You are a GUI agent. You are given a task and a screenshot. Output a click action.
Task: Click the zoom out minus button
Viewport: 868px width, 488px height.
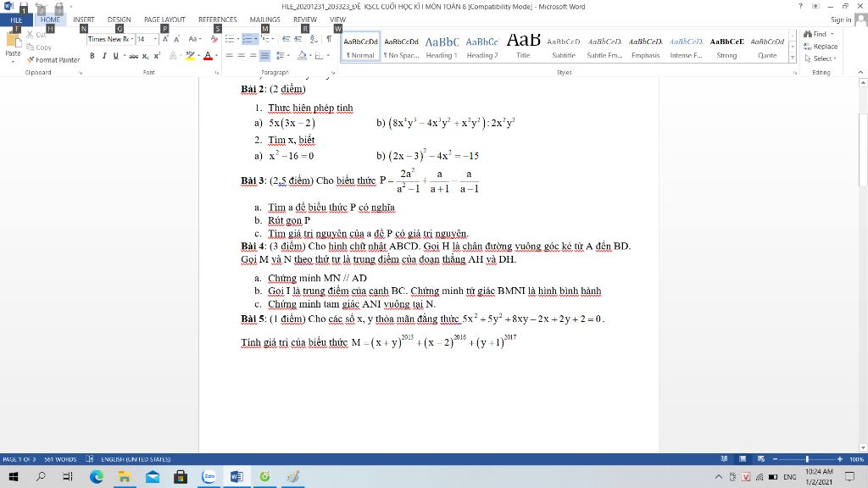tap(775, 459)
